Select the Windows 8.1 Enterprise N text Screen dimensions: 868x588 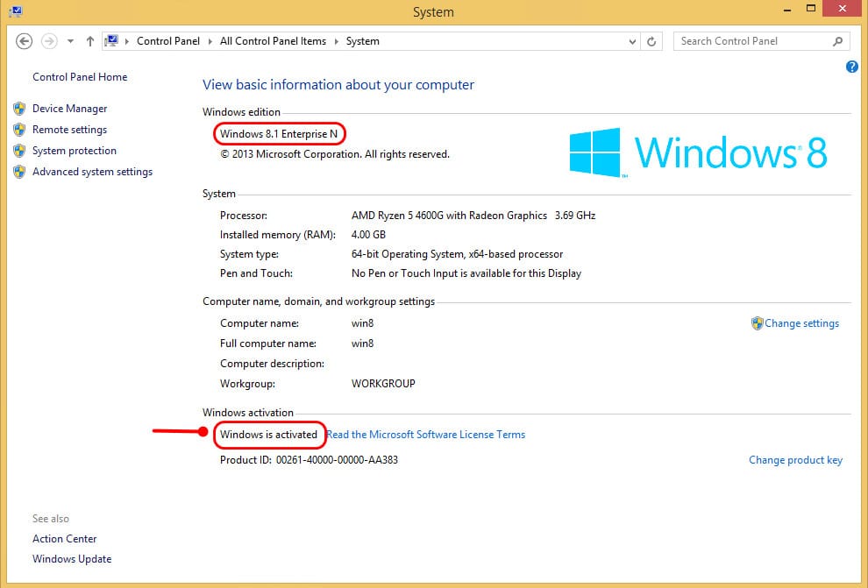(x=279, y=134)
